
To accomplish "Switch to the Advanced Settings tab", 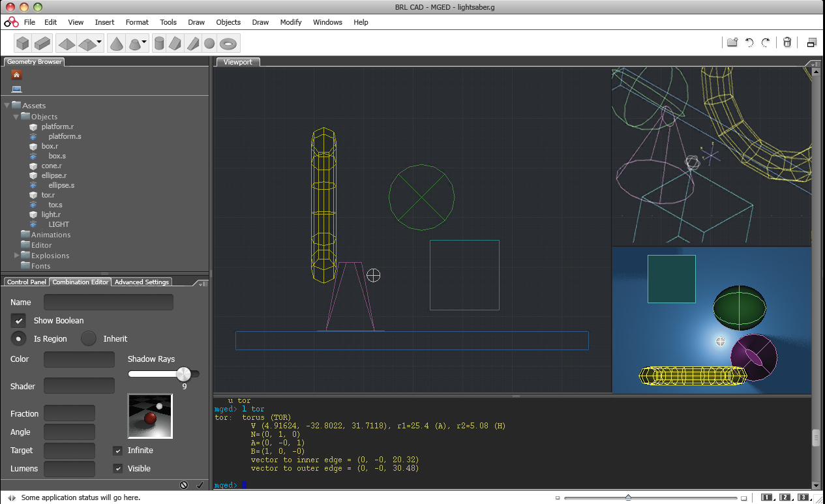I will tap(142, 282).
